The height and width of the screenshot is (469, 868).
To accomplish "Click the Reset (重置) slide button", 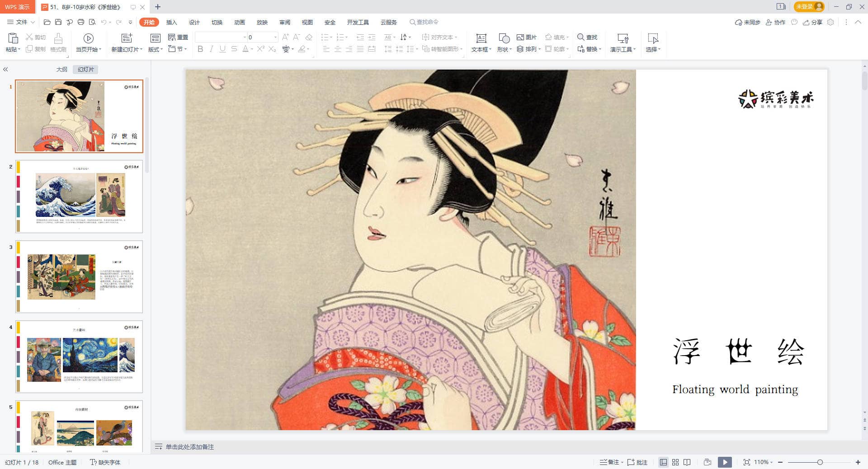I will coord(178,37).
